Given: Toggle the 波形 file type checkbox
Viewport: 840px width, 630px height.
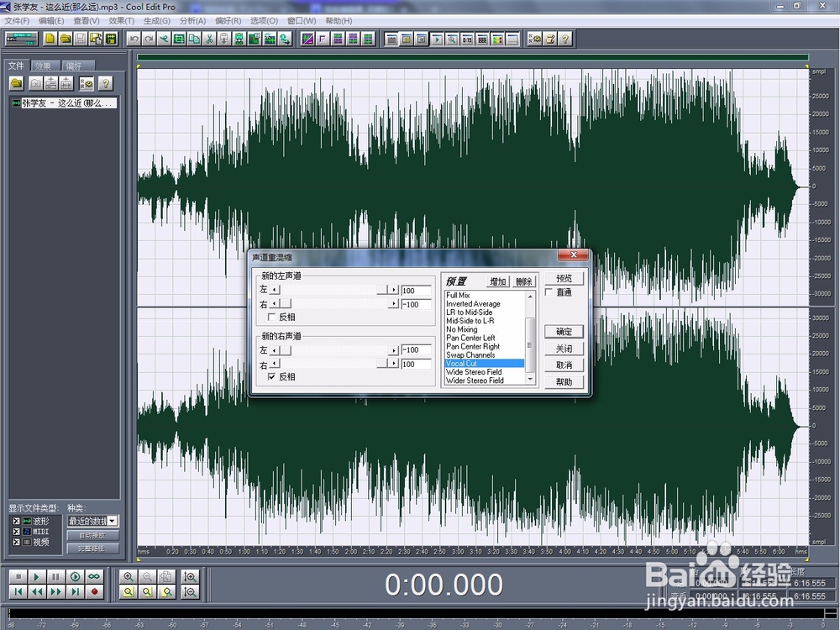Looking at the screenshot, I should coord(17,521).
